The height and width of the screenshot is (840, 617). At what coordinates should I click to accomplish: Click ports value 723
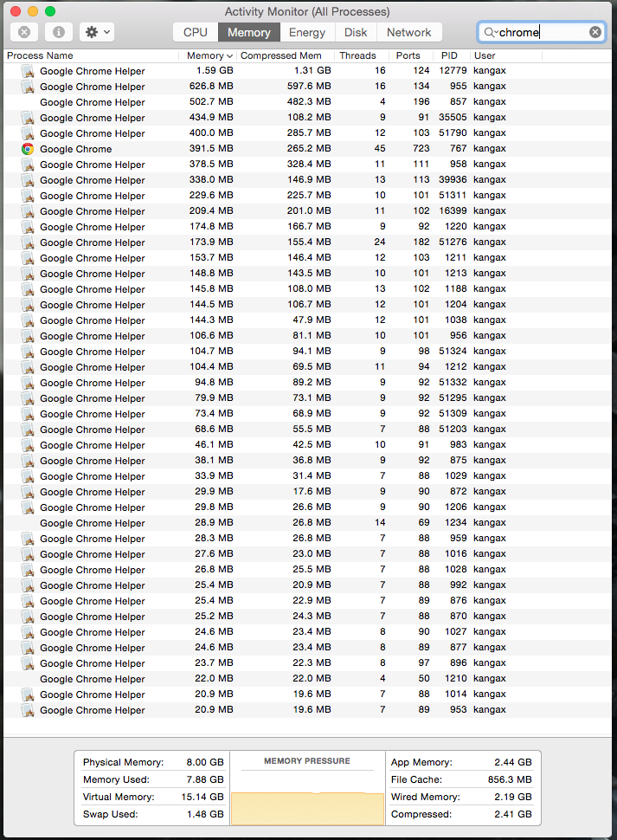click(x=421, y=148)
